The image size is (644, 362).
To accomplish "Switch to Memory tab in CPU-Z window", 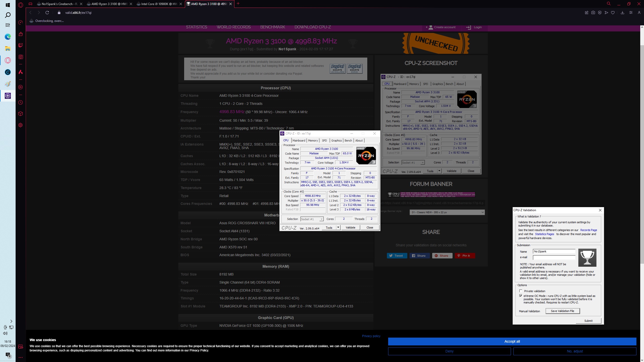I will point(313,141).
